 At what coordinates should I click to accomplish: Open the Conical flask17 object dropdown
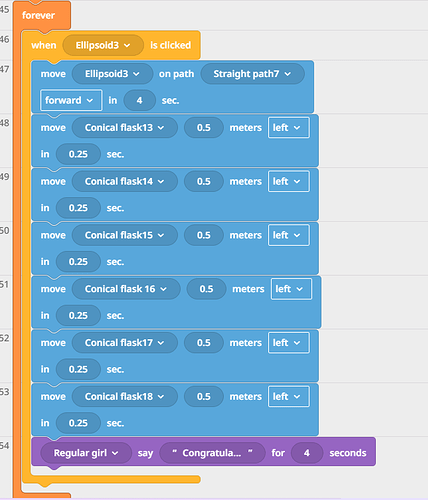[125, 343]
